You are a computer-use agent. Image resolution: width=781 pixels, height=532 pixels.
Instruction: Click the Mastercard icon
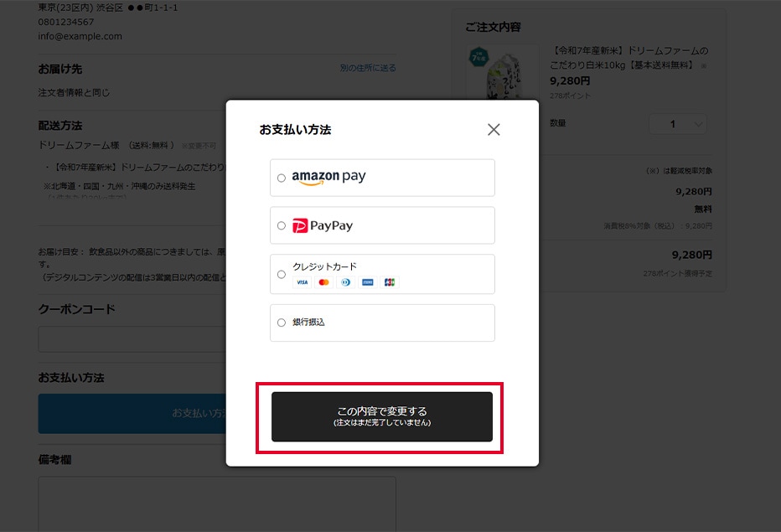(x=323, y=282)
